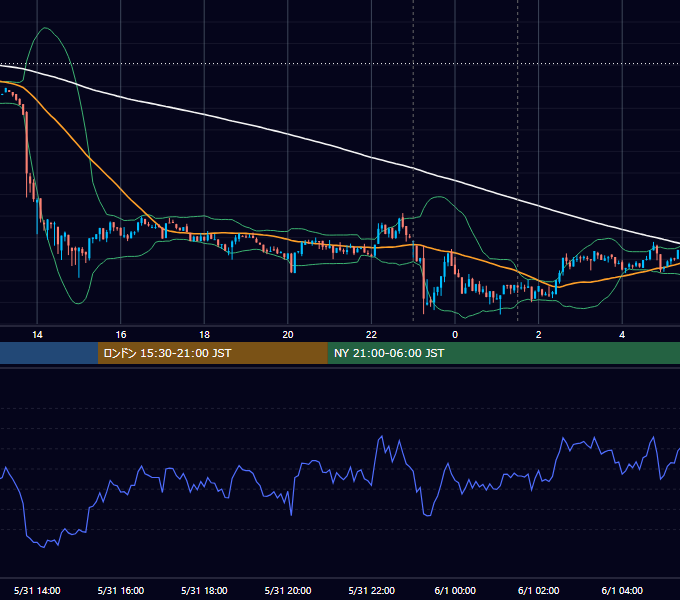Click the London 15:30-21:00 JST session bar

(212, 353)
